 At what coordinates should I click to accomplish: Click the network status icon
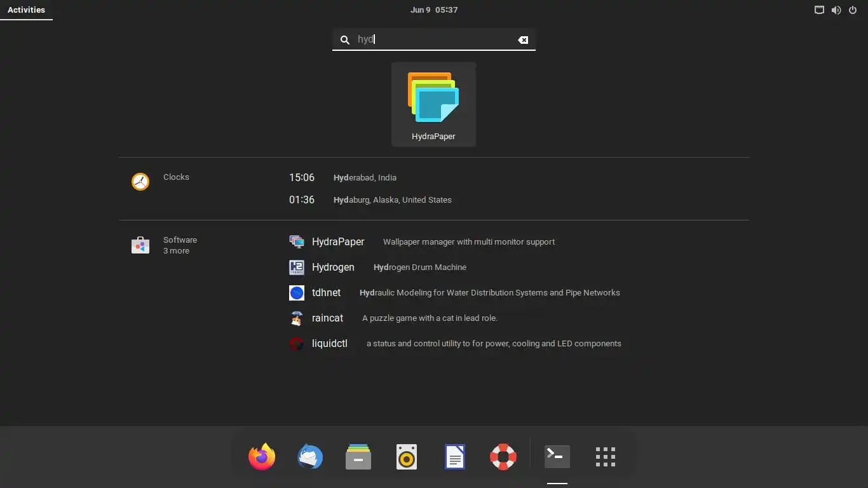click(820, 10)
